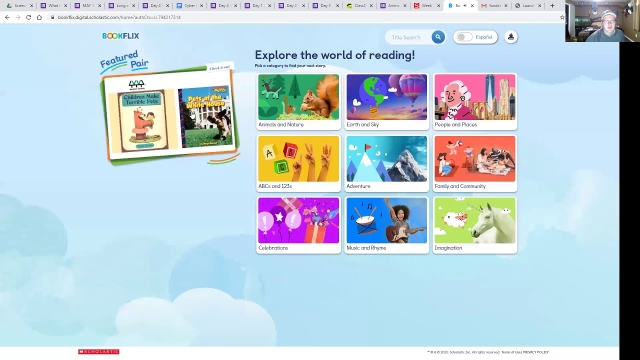This screenshot has height=360, width=640.
Task: Bookmark page with the star icon
Action: 562,17
